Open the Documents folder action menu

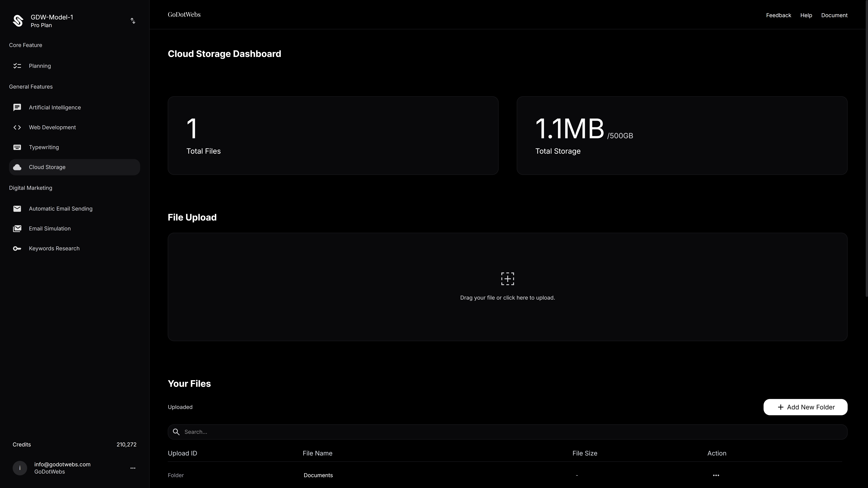click(x=716, y=475)
